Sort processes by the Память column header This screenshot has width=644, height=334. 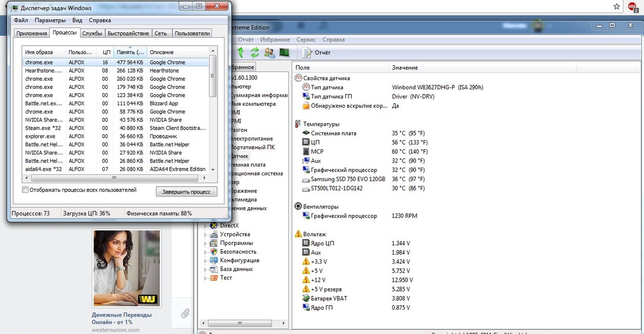pyautogui.click(x=130, y=52)
